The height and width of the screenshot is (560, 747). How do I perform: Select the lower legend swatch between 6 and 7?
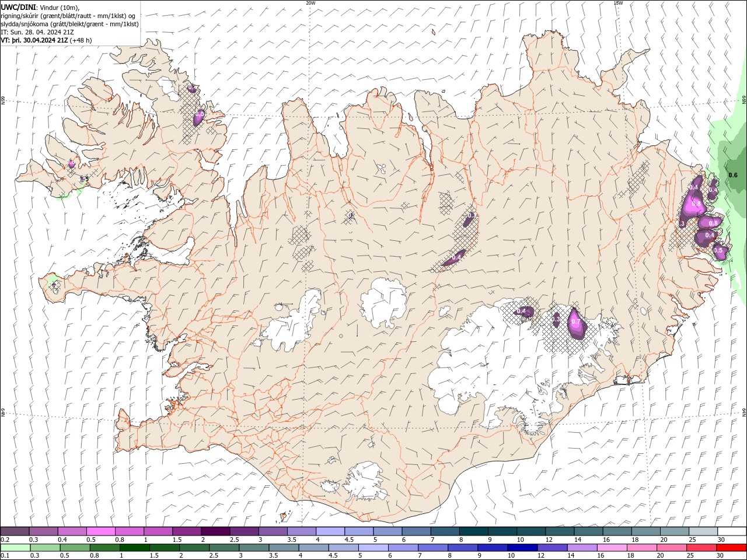pyautogui.click(x=403, y=548)
